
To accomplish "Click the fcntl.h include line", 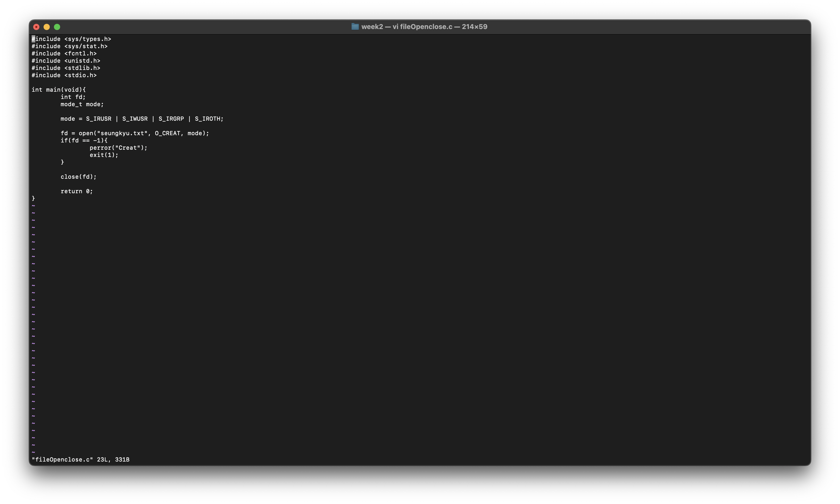I will 64,54.
